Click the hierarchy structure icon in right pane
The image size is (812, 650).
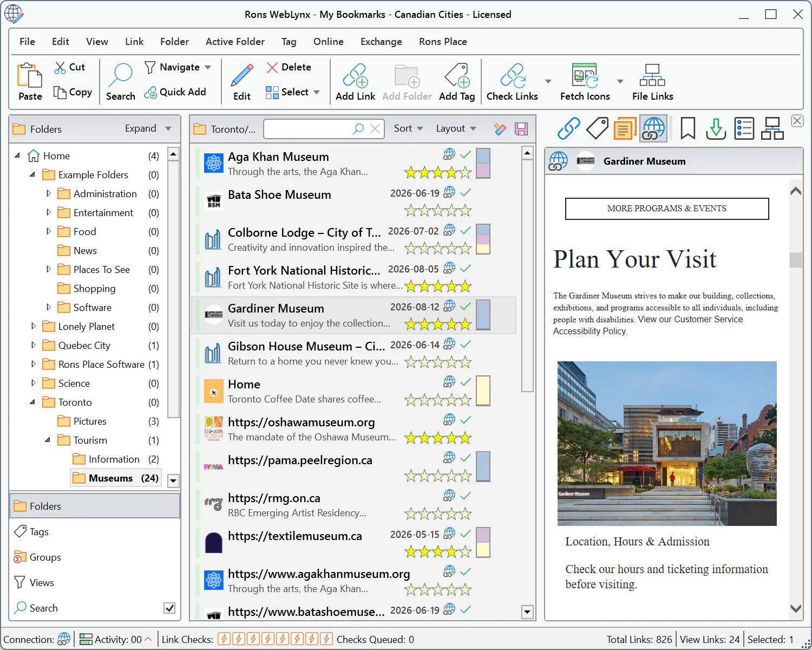point(772,128)
